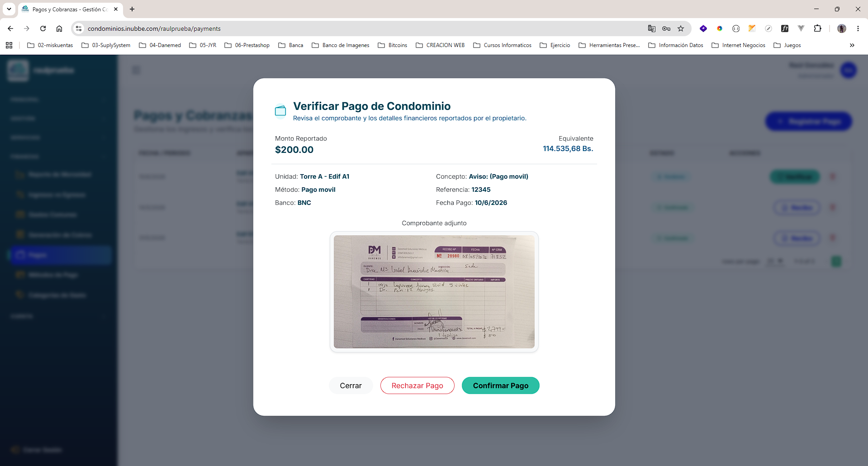
Task: Show more bookmarks with double chevron
Action: 852,45
